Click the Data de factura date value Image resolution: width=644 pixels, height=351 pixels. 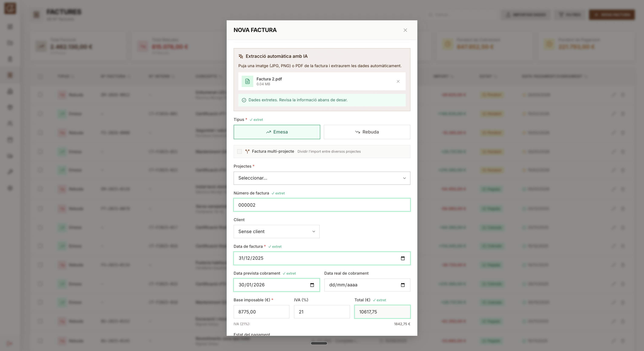point(251,258)
